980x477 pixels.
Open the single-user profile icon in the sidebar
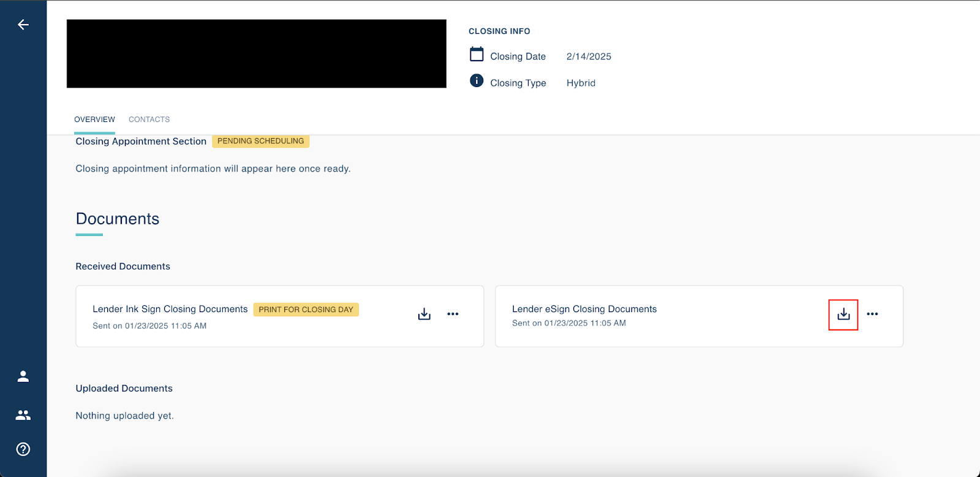(23, 376)
